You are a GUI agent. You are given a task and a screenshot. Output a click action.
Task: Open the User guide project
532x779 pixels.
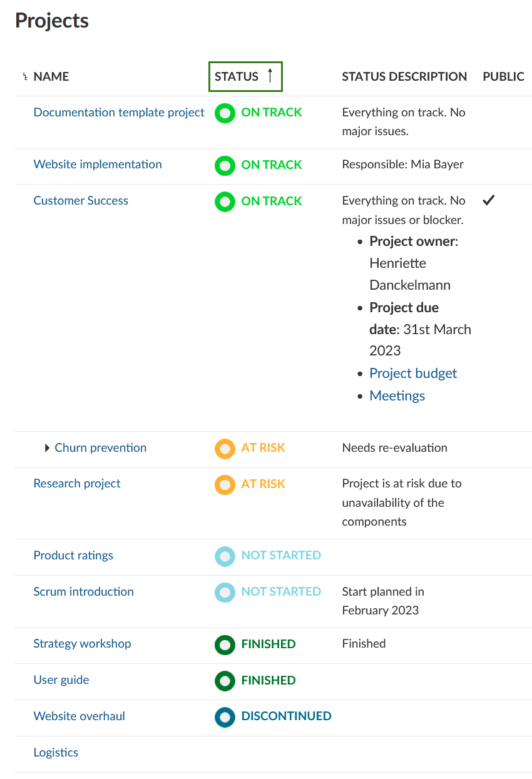pyautogui.click(x=61, y=680)
